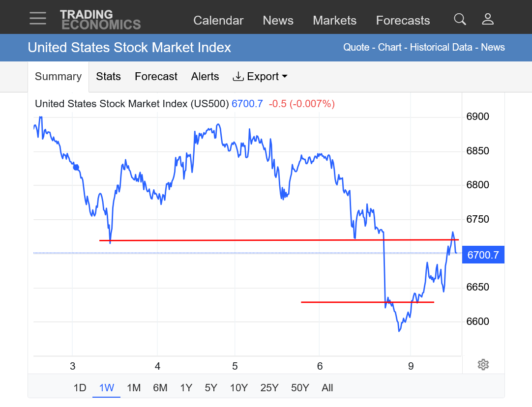
Task: Open the Calendar menu item
Action: point(218,21)
